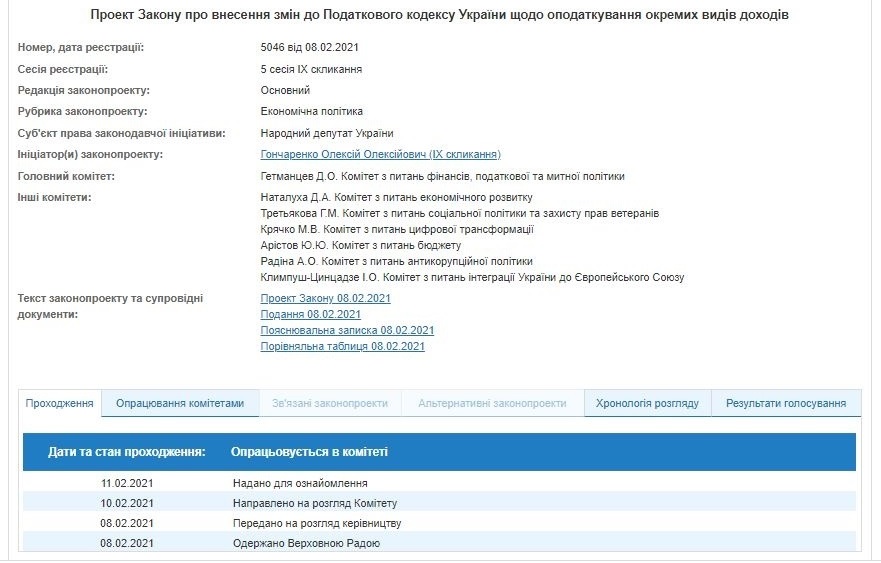The width and height of the screenshot is (881, 563).
Task: Open the Гончаренко Олексій Олексійович initiator link
Action: (380, 155)
